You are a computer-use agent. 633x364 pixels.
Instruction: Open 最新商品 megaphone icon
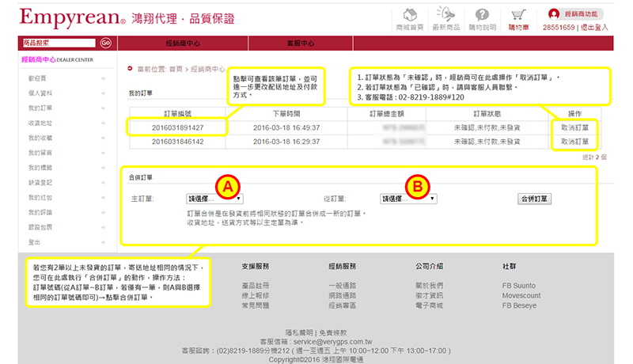coord(445,15)
